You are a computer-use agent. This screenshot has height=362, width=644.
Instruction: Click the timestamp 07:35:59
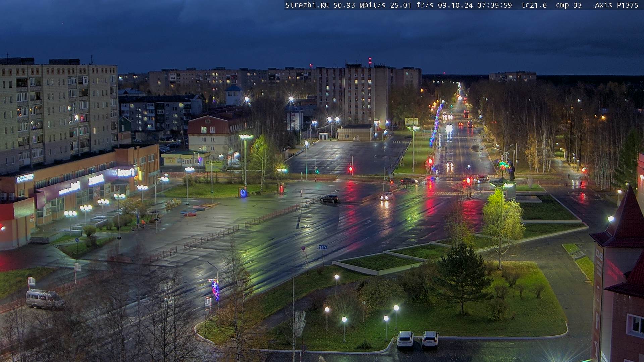click(x=495, y=5)
